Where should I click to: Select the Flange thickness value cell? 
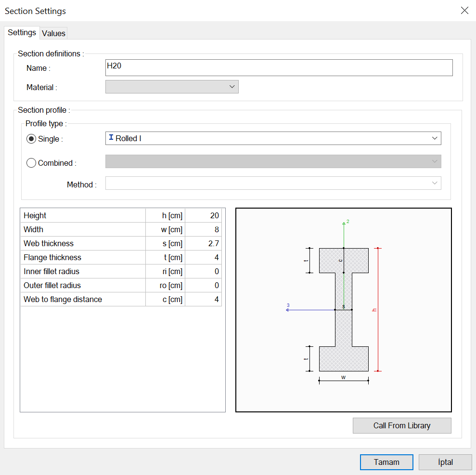204,257
